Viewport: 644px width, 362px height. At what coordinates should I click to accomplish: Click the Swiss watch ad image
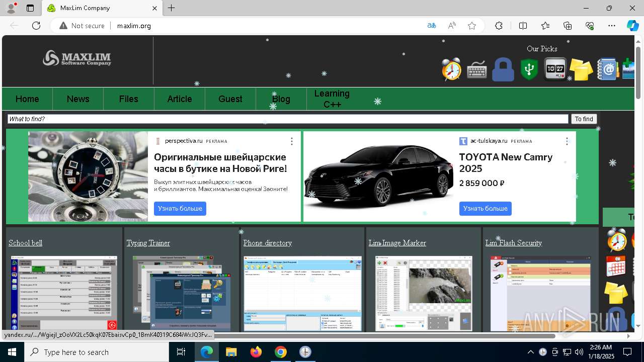[x=88, y=176]
